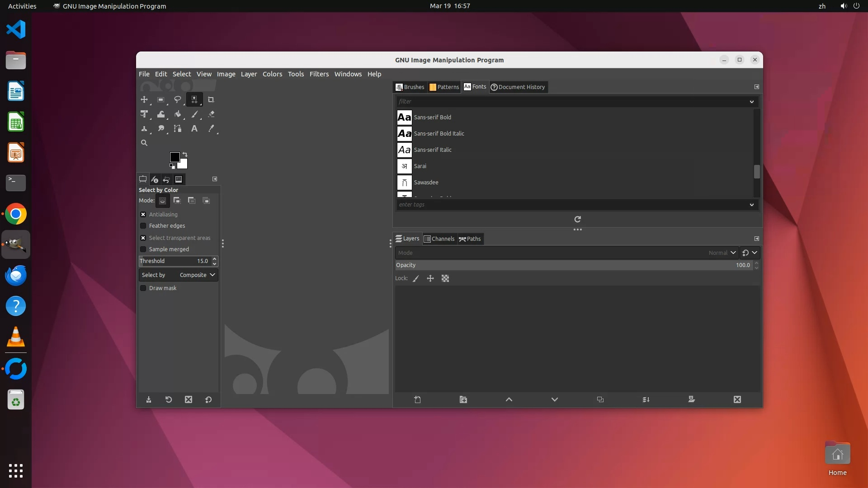The height and width of the screenshot is (488, 868).
Task: Click the black foreground color swatch
Action: point(174,157)
